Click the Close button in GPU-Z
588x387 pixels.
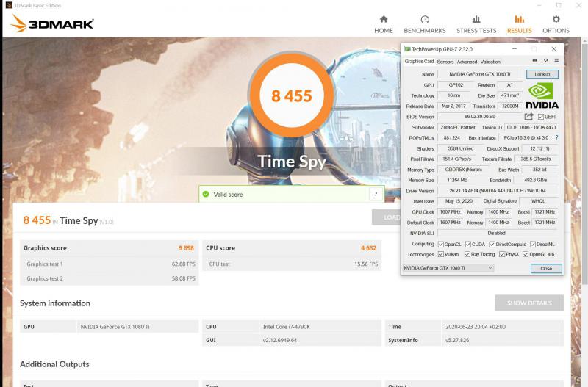pyautogui.click(x=545, y=268)
